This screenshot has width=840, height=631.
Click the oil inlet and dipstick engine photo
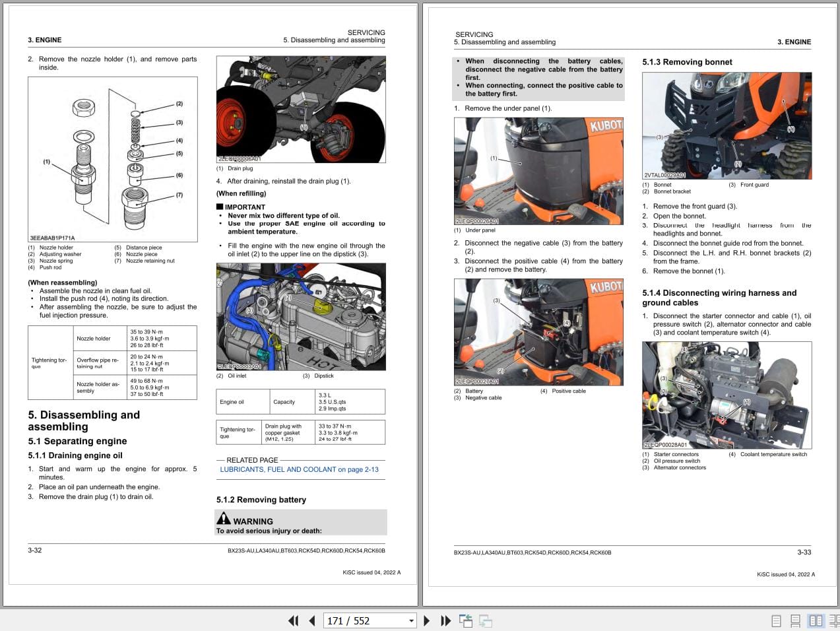coord(301,315)
